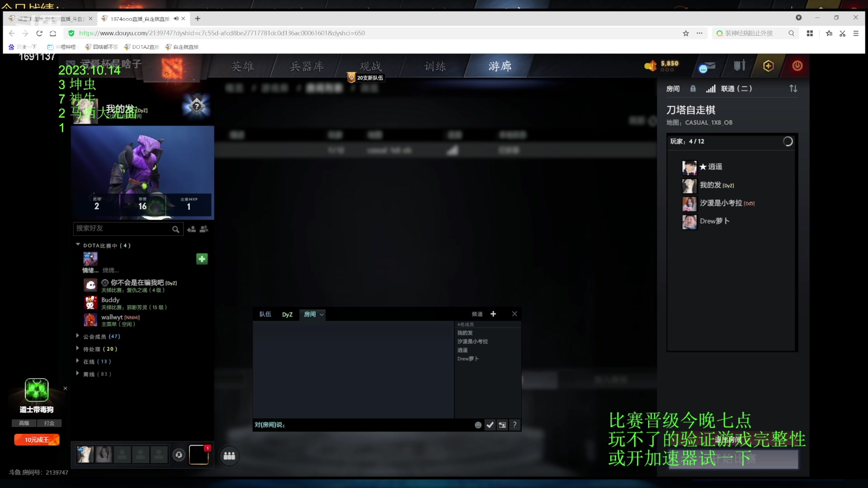This screenshot has height=488, width=868.
Task: Open the browser home page
Action: (x=53, y=33)
